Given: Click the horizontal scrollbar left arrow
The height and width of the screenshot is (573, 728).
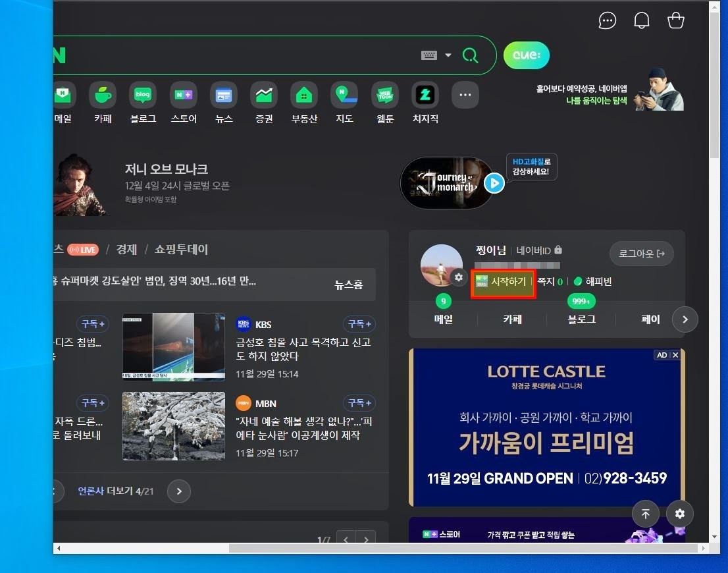Looking at the screenshot, I should coord(58,549).
